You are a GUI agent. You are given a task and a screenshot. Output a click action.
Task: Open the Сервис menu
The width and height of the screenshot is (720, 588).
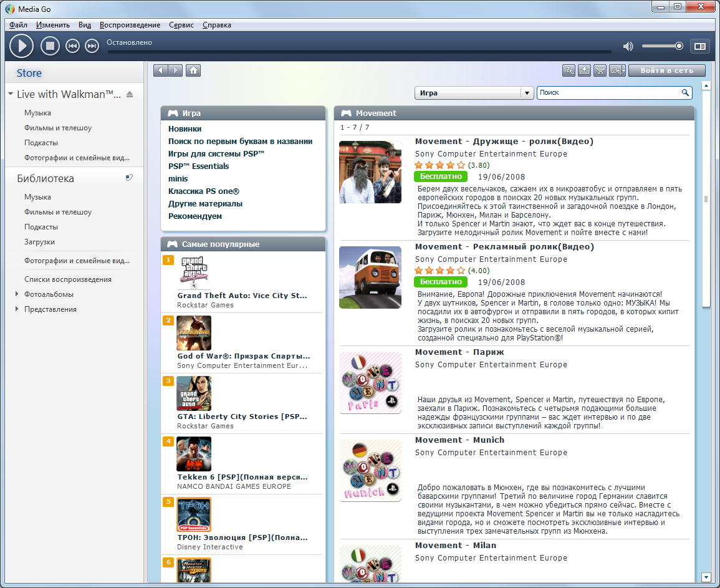(181, 25)
